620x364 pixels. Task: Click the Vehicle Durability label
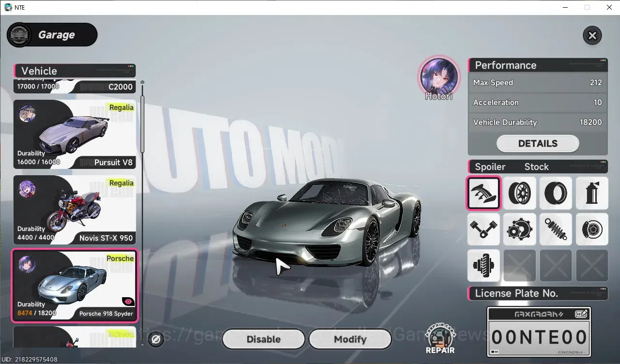pos(505,122)
